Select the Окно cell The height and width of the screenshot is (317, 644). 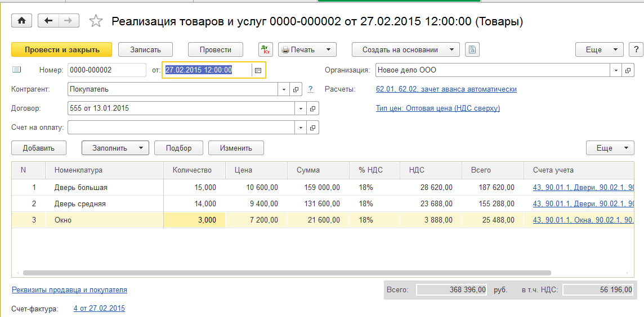[104, 220]
